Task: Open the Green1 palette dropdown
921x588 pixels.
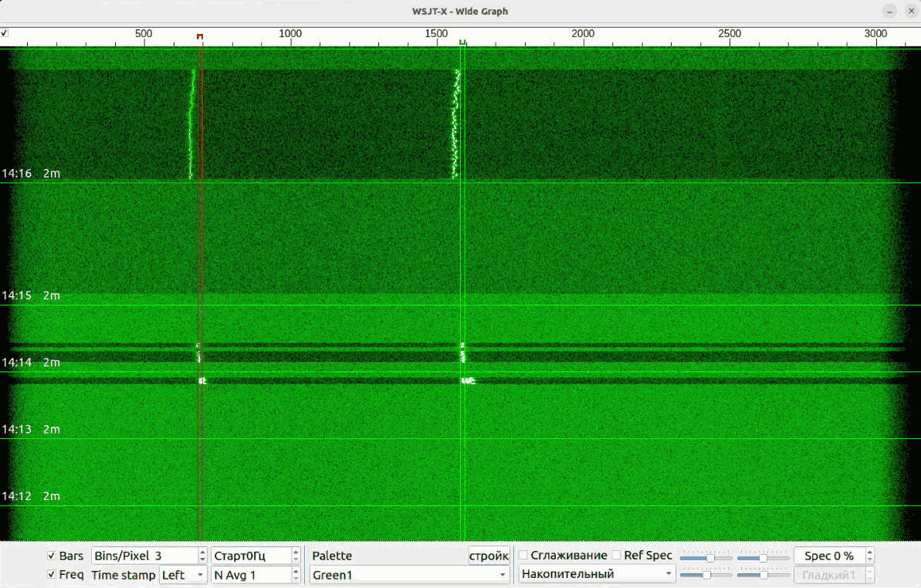Action: (x=408, y=575)
